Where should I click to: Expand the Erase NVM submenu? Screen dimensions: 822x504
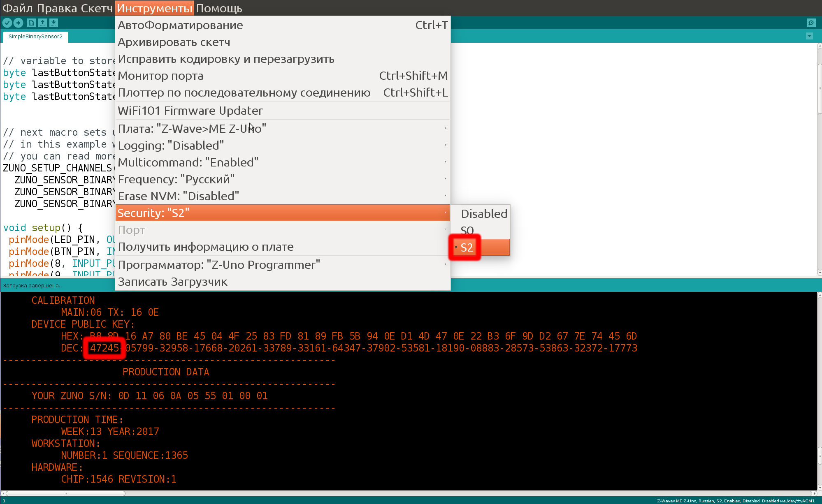283,196
